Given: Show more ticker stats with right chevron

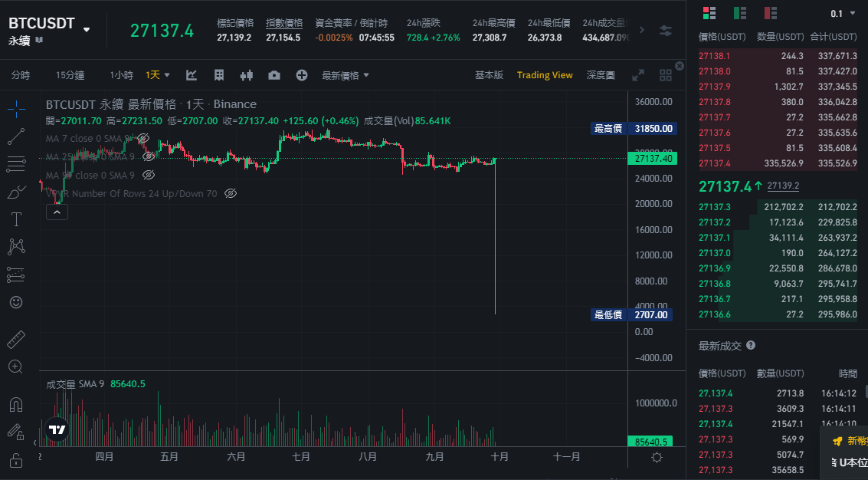Looking at the screenshot, I should [641, 30].
